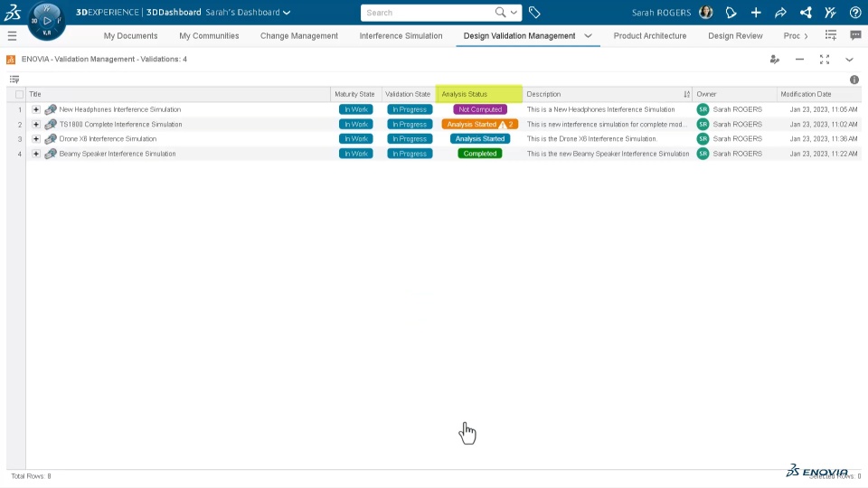Click 'Beamy Speaker Interference Simulation' title
This screenshot has width=868, height=488.
point(118,154)
